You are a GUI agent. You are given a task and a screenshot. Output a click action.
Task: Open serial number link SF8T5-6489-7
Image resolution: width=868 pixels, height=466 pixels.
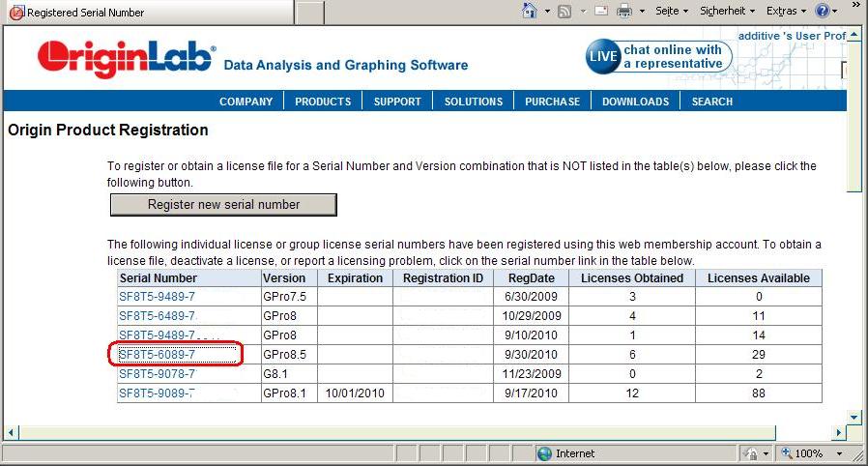158,316
